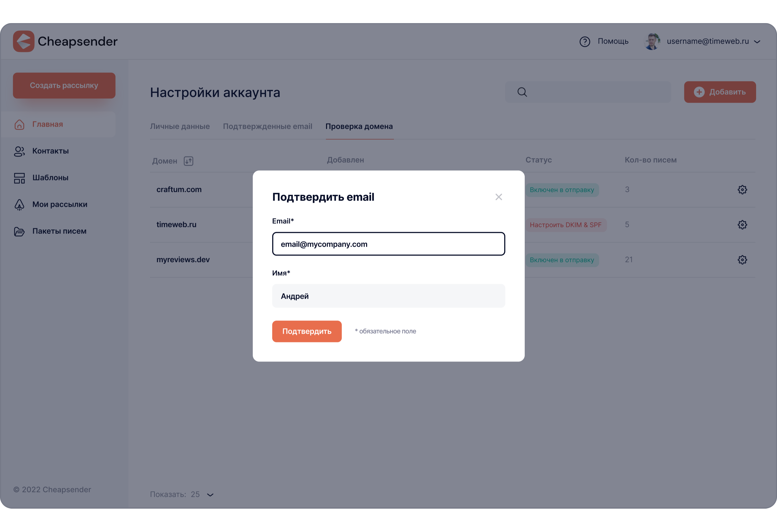This screenshot has height=532, width=777.
Task: Click the Создать рассылку button
Action: pos(64,86)
